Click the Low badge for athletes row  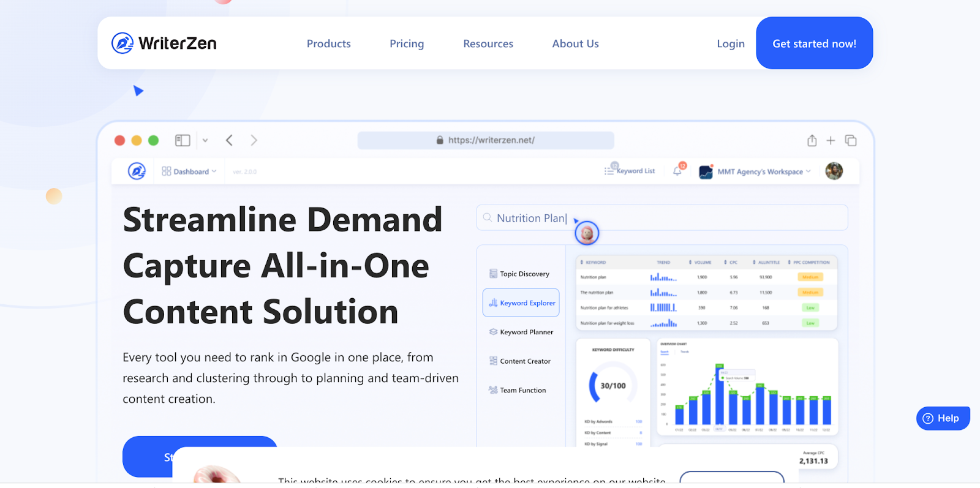pyautogui.click(x=810, y=308)
